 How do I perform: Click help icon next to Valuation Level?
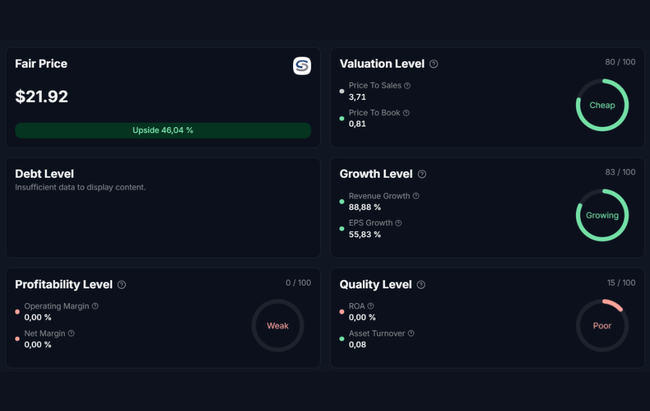(433, 64)
